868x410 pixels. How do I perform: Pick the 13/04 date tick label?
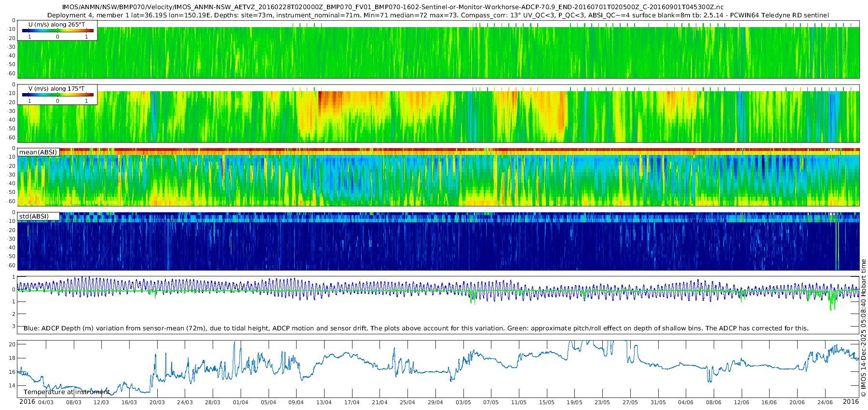point(324,403)
